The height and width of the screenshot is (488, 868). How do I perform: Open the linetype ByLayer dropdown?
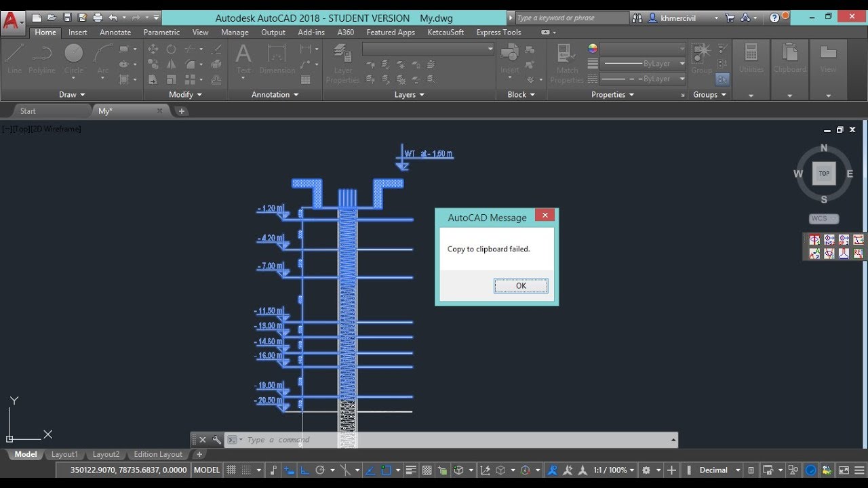click(644, 79)
